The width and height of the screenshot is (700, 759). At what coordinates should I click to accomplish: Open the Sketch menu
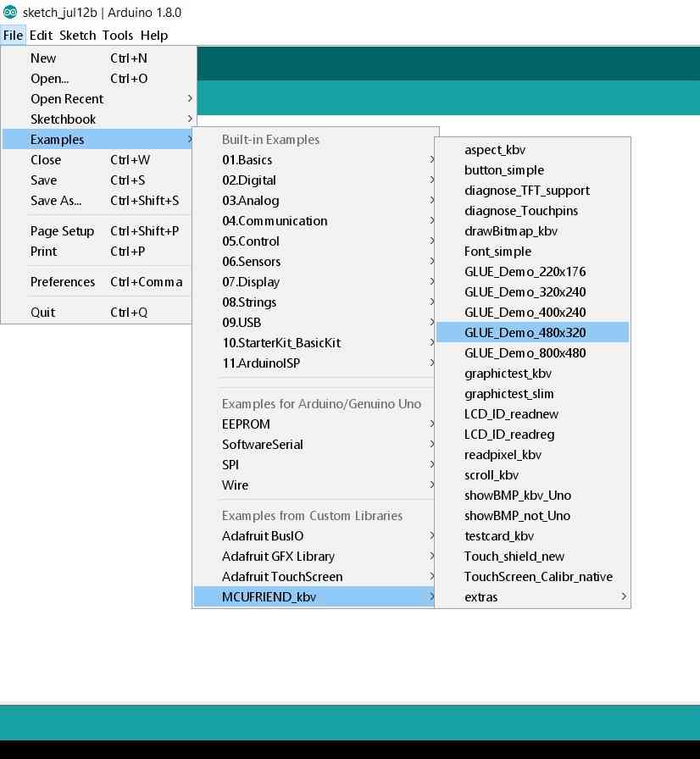77,36
